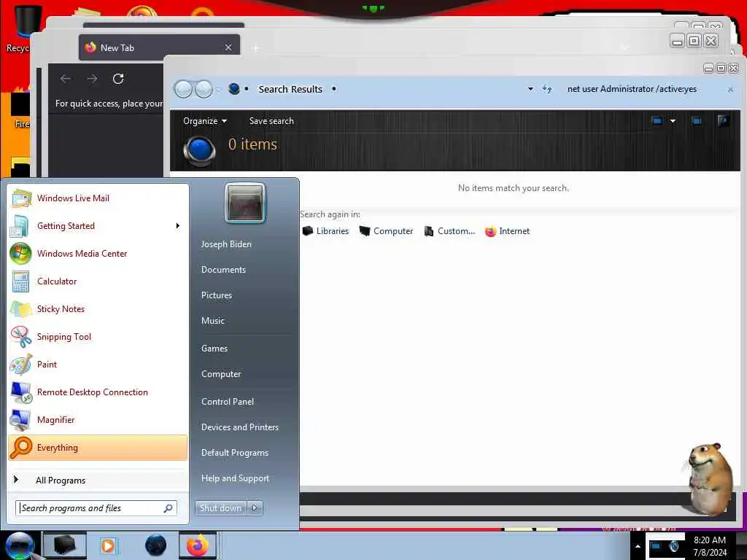Launch Paint from Start menu
747x560 pixels.
(98, 365)
